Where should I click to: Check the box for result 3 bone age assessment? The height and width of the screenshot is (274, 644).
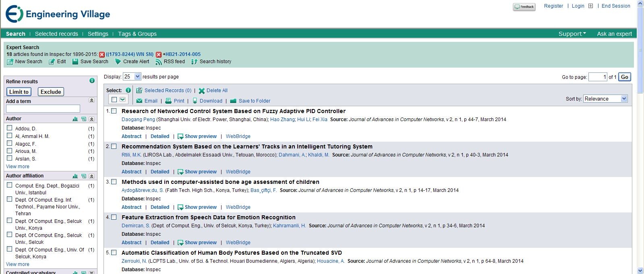pyautogui.click(x=114, y=182)
